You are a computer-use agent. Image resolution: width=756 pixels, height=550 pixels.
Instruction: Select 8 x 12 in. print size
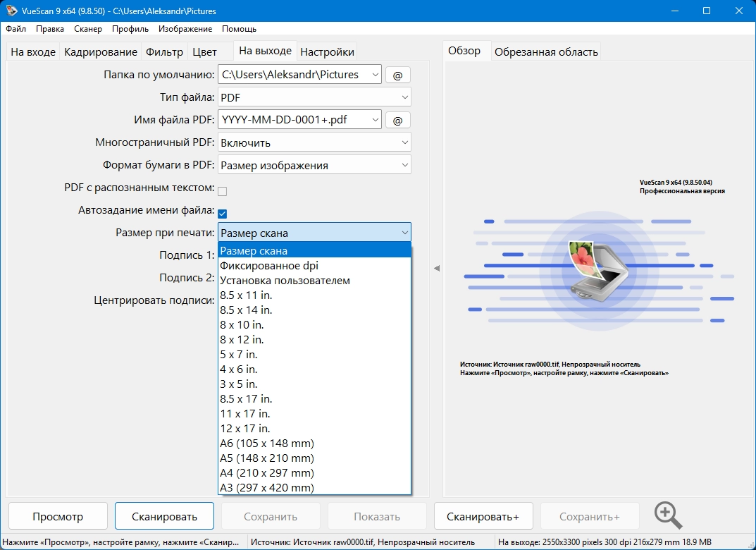pyautogui.click(x=314, y=340)
